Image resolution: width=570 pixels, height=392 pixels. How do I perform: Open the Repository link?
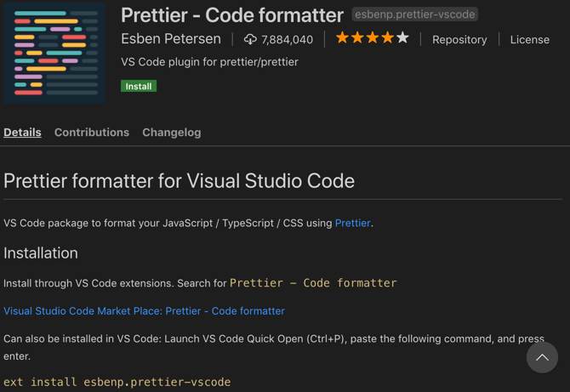460,39
